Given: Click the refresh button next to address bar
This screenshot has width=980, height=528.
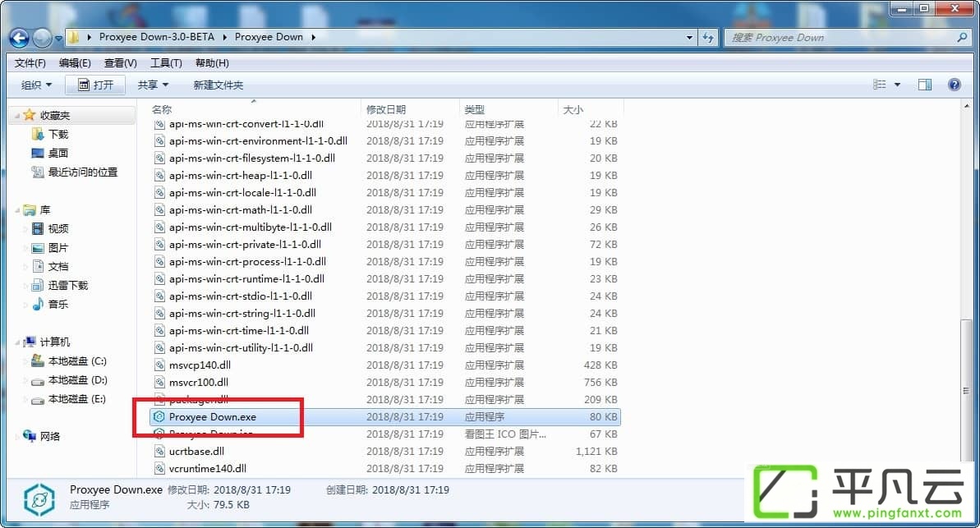Looking at the screenshot, I should click(708, 38).
